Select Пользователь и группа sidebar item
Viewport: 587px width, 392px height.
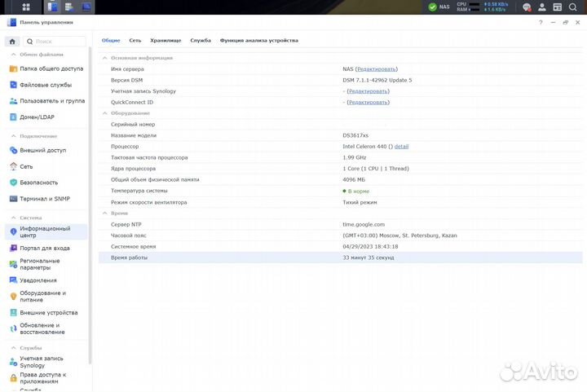coord(52,101)
